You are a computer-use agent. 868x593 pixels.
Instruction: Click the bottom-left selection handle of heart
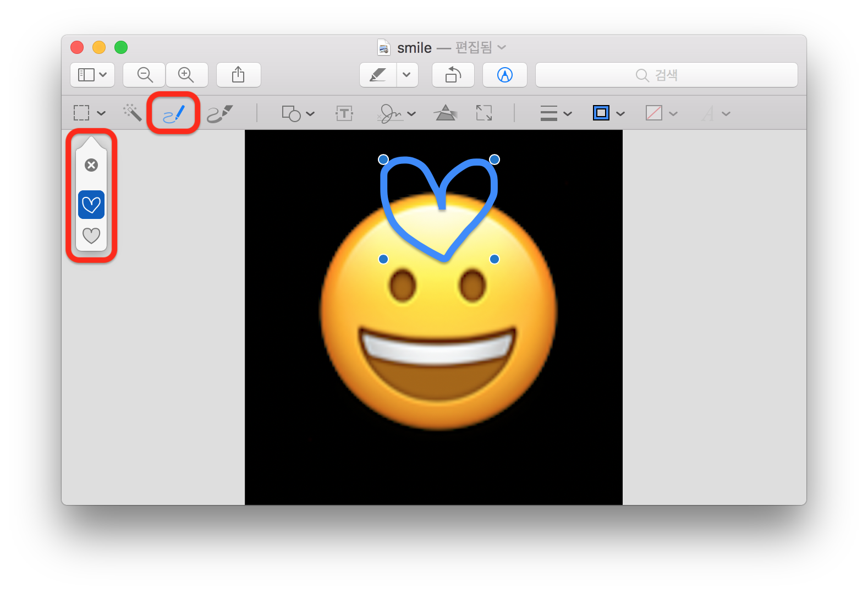[x=383, y=259]
